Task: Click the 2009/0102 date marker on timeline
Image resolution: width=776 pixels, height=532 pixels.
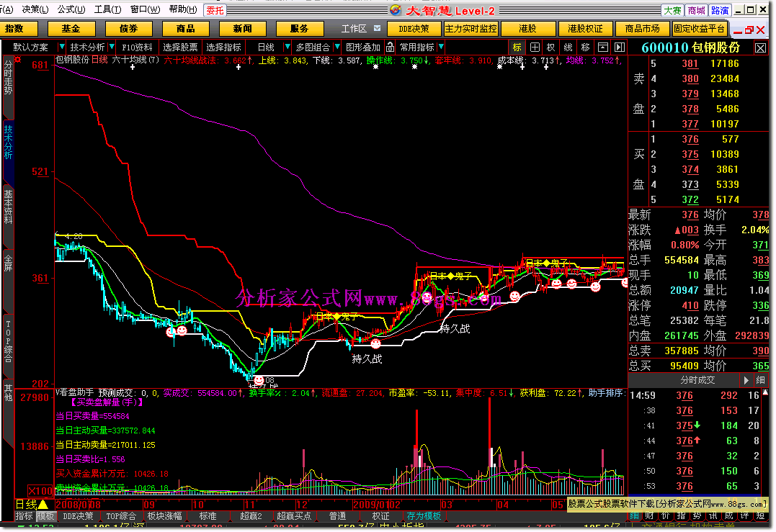Action: tap(377, 505)
